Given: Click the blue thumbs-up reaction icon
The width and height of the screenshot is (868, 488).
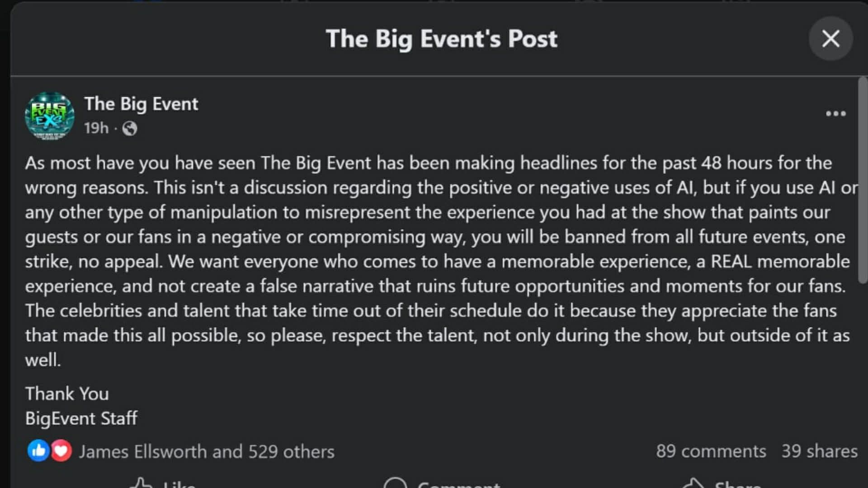Looking at the screenshot, I should [39, 451].
